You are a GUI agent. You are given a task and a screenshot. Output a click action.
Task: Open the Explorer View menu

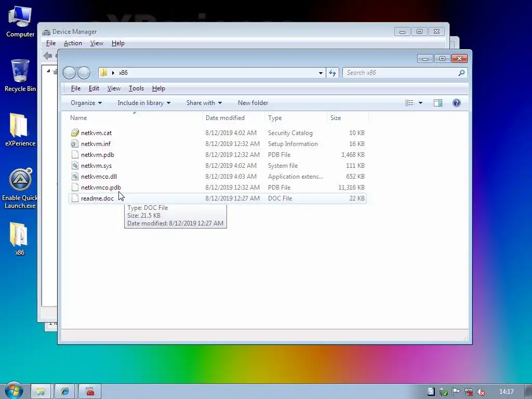coord(114,88)
